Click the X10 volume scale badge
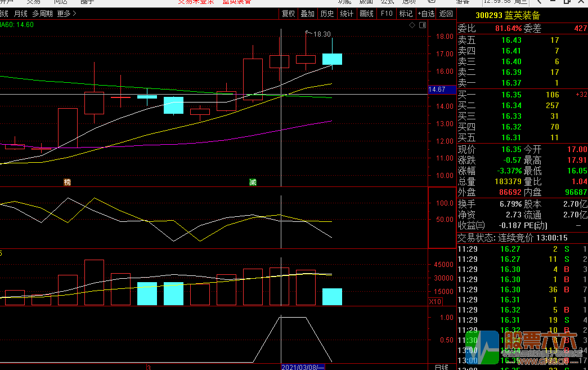 435,302
